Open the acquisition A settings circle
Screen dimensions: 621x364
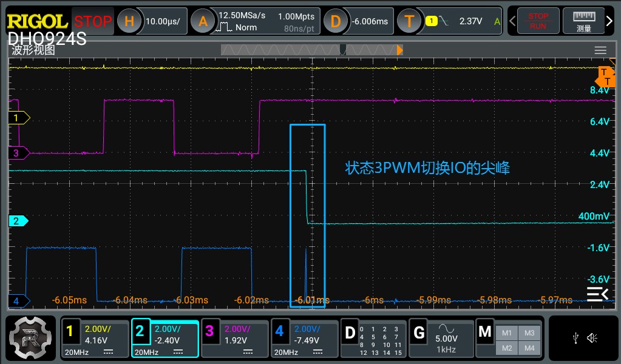[203, 19]
